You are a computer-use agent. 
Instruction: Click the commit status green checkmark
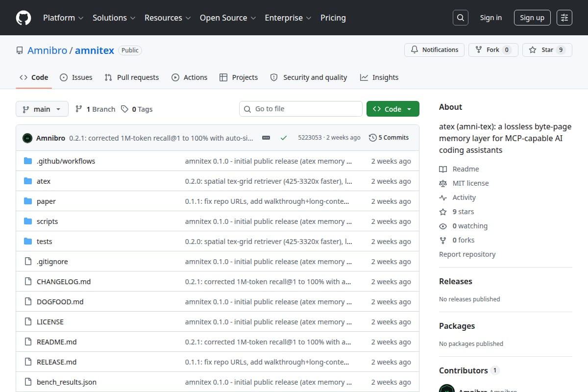[284, 138]
